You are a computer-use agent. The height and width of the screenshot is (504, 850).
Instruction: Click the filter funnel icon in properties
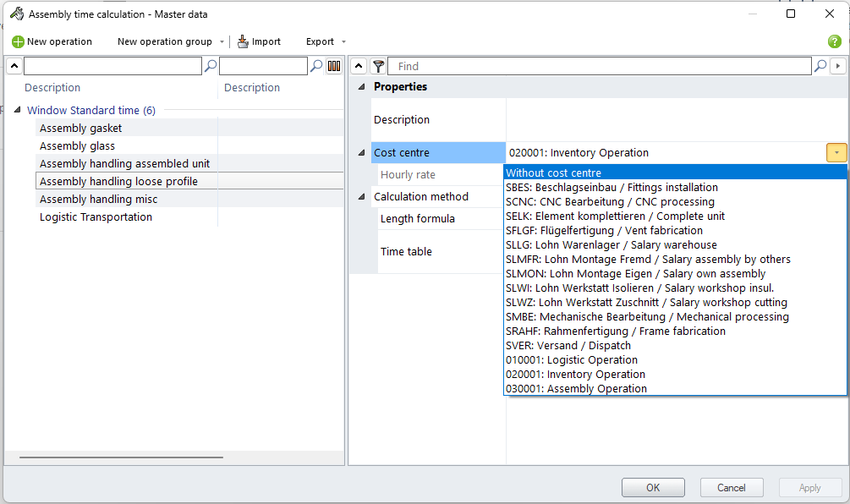[378, 66]
